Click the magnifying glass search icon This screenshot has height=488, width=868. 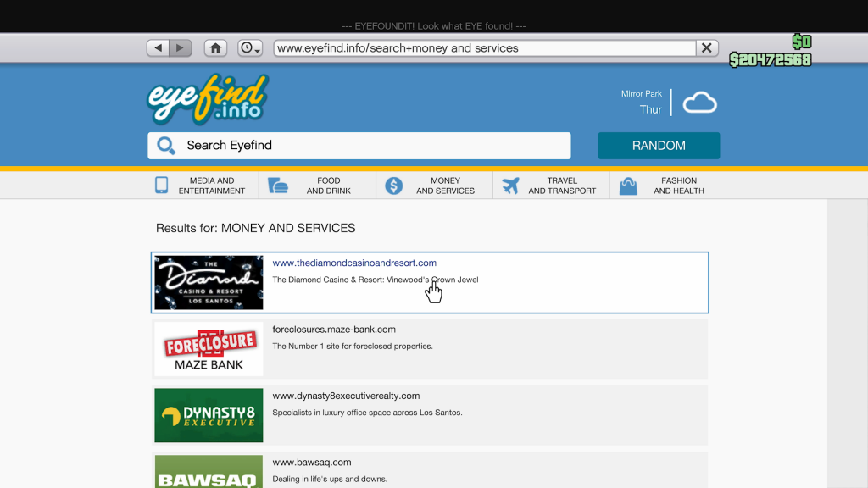tap(166, 146)
